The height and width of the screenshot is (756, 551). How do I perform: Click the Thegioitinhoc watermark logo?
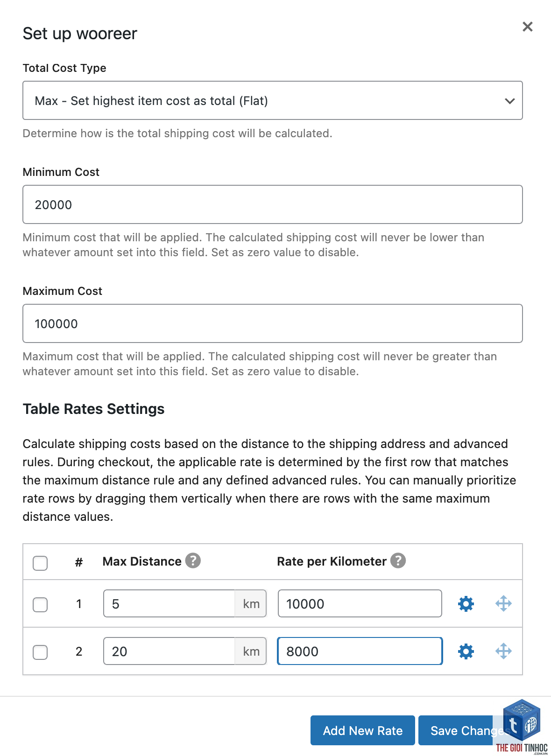[522, 727]
